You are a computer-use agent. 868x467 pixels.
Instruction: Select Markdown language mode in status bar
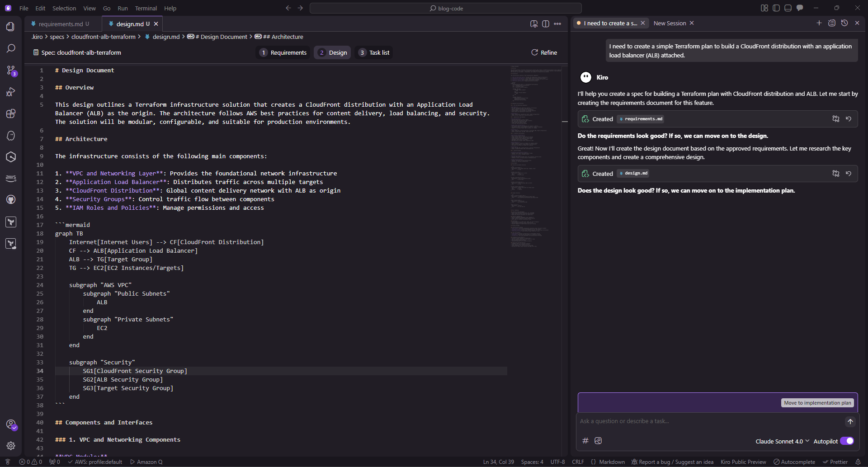point(612,462)
